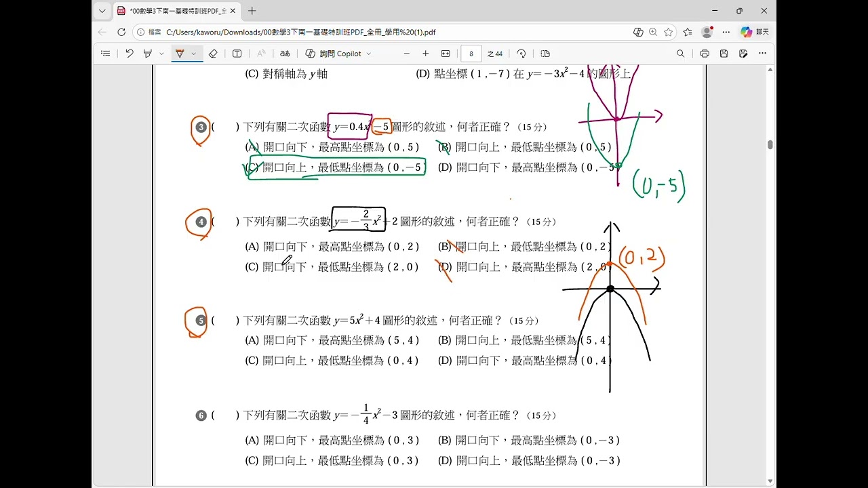Open the browser profile avatar
868x488 pixels.
pos(707,32)
